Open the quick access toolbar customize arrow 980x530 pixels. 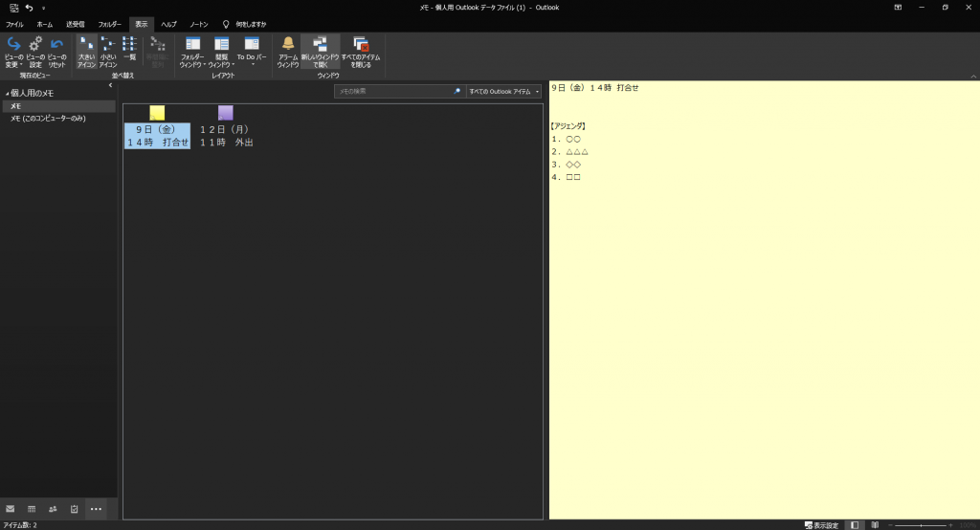pos(43,8)
